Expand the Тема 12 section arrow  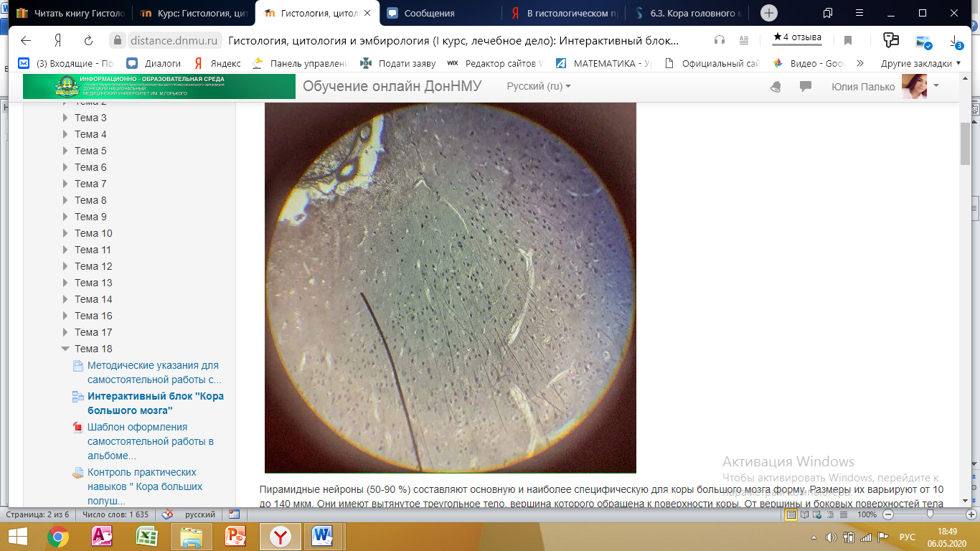(65, 266)
